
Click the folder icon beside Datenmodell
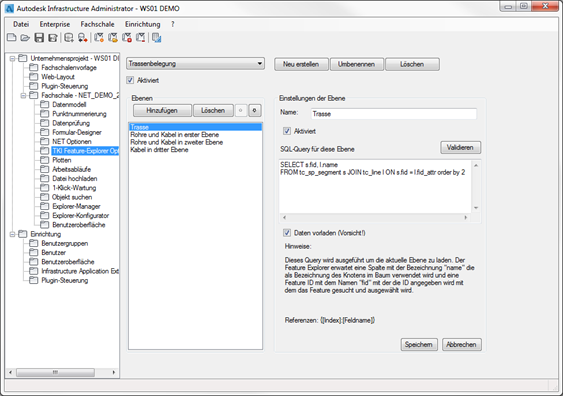(x=45, y=104)
